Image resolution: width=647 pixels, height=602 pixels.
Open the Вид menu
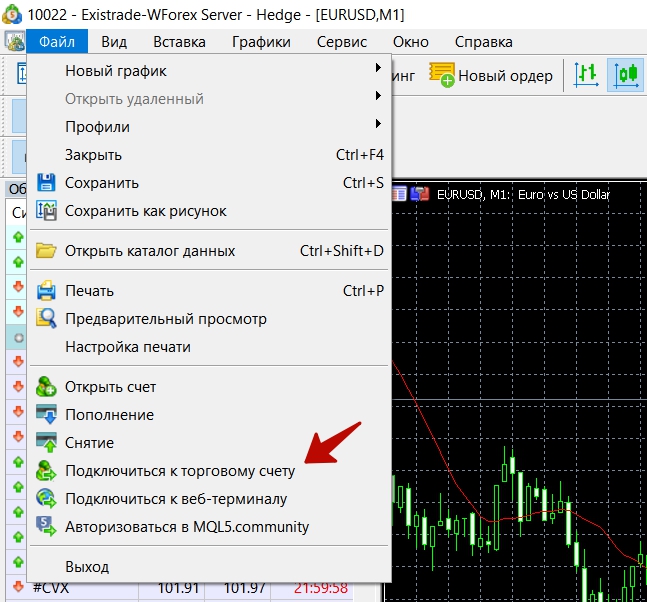(x=114, y=42)
